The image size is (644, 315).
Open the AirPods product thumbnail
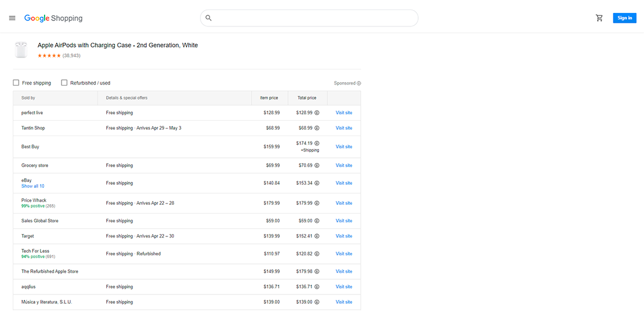[21, 49]
